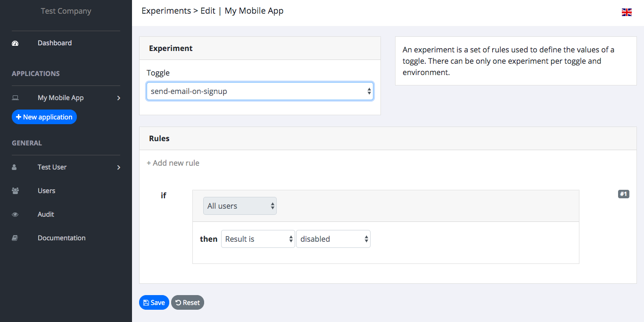This screenshot has height=322, width=644.
Task: Click the British flag language icon
Action: (627, 12)
